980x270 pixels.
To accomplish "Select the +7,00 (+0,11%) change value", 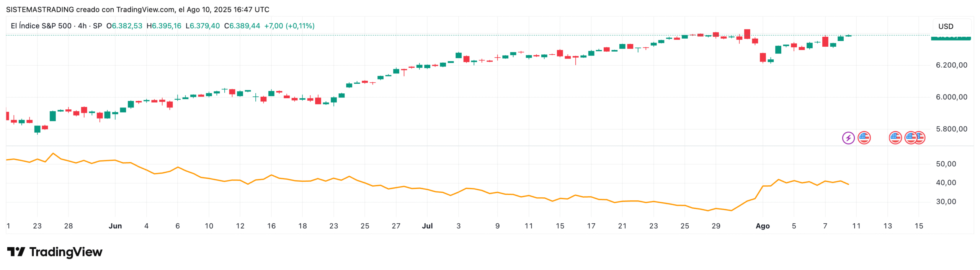I will coord(289,26).
